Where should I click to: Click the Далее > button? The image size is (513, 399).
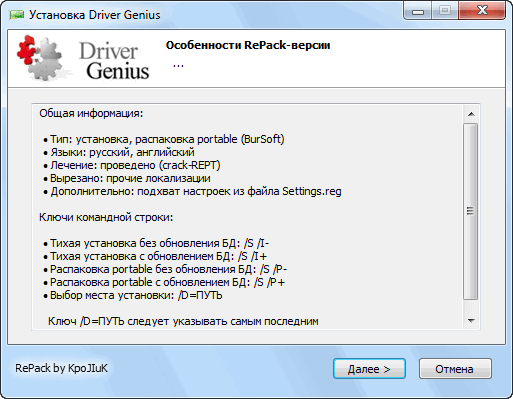pos(369,369)
